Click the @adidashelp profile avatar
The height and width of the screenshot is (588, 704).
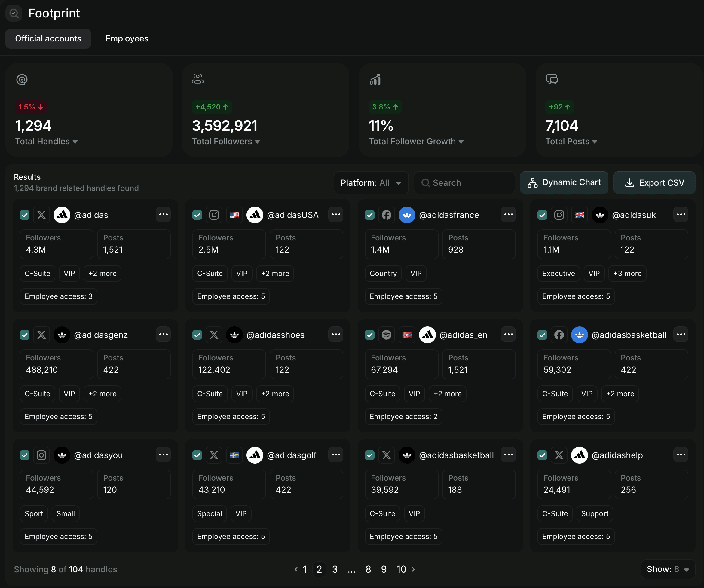point(579,455)
